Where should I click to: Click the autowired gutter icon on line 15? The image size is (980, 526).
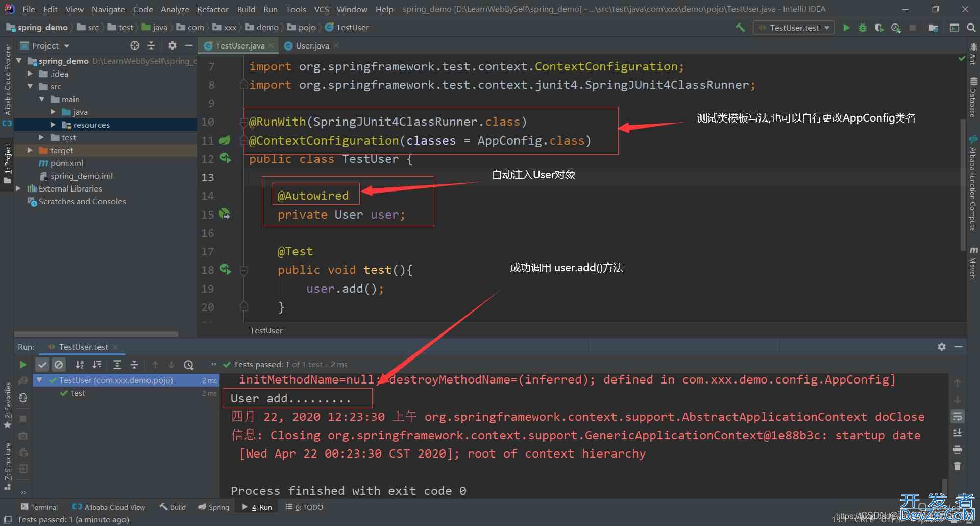225,214
